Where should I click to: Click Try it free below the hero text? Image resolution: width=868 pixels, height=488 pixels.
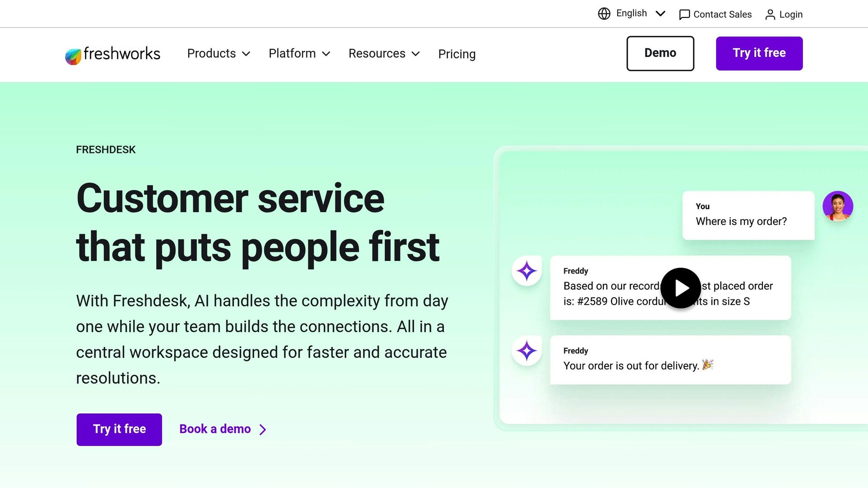click(119, 429)
